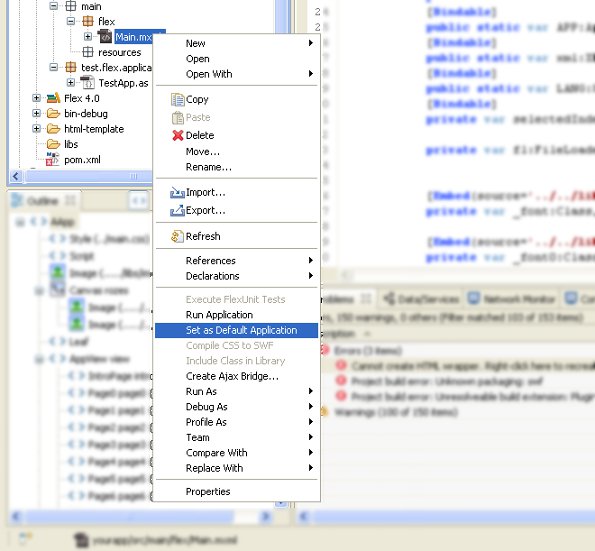Click the red Delete icon
Viewport: 595px width, 551px height.
177,135
